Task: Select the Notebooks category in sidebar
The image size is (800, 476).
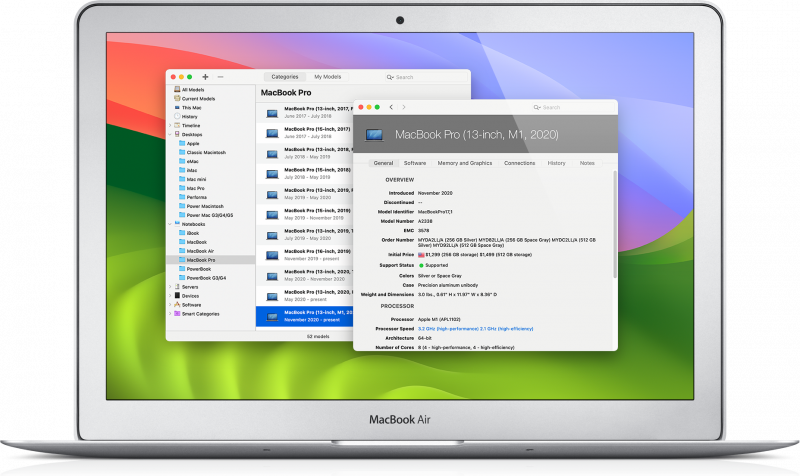Action: pyautogui.click(x=193, y=224)
